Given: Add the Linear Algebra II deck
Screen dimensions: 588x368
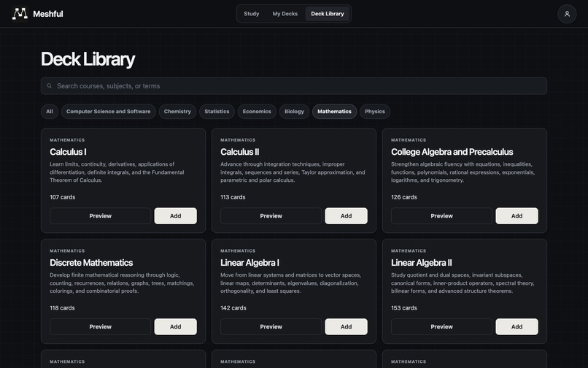Looking at the screenshot, I should coord(517,326).
